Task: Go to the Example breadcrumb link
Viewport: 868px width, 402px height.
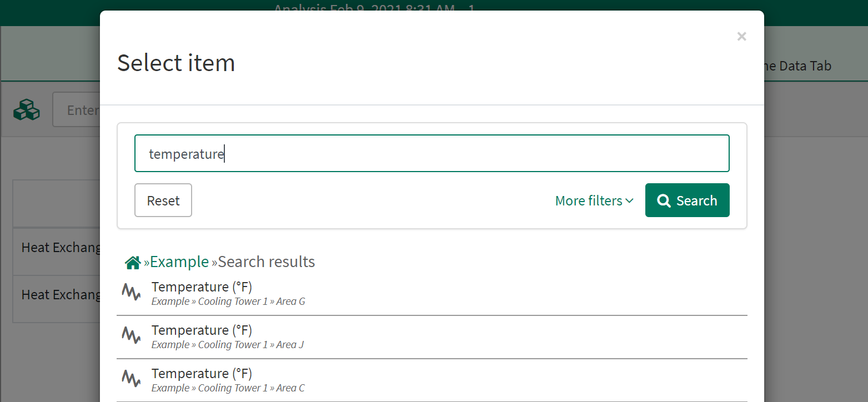Action: point(179,262)
